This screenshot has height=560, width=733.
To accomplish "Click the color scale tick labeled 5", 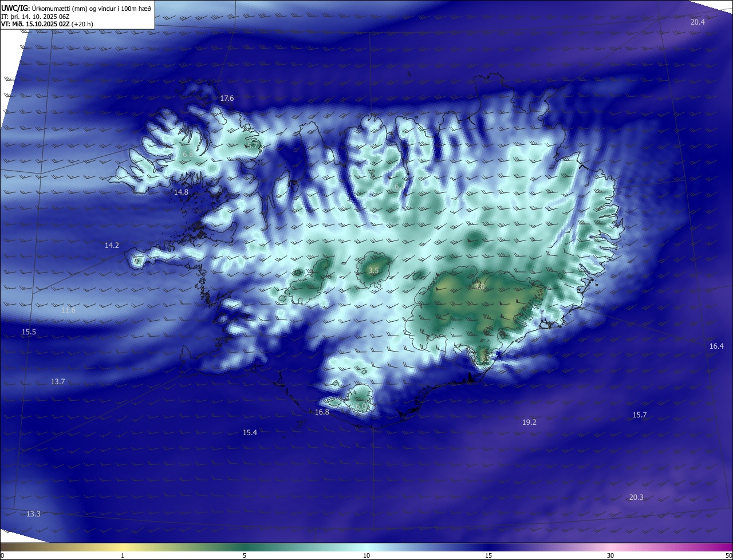I will pos(245,555).
